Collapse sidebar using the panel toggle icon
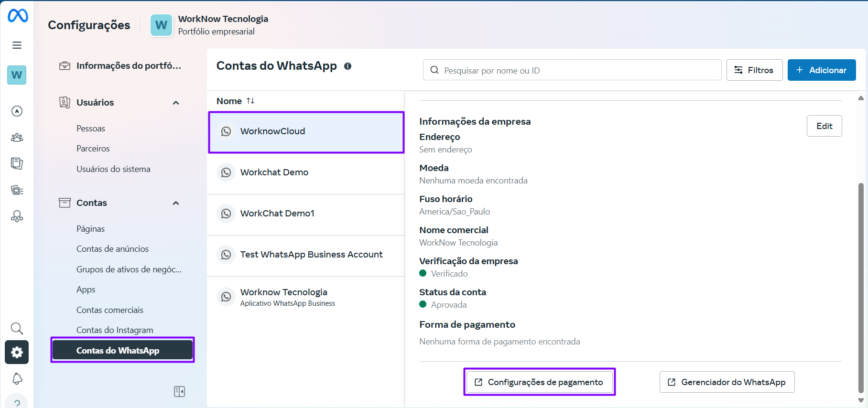This screenshot has width=868, height=408. tap(179, 392)
